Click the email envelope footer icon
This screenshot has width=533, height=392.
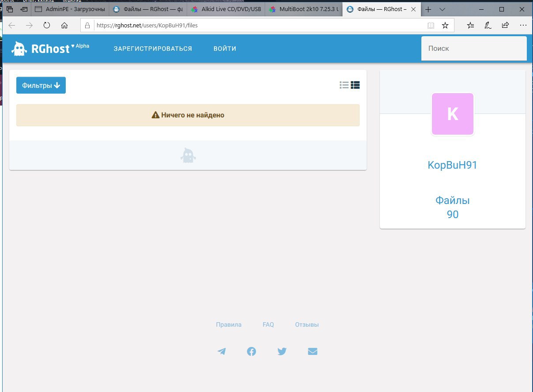tap(312, 351)
